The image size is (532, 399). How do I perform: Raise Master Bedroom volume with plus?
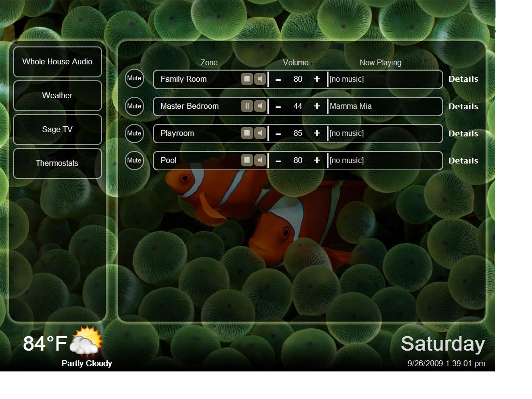click(x=317, y=106)
